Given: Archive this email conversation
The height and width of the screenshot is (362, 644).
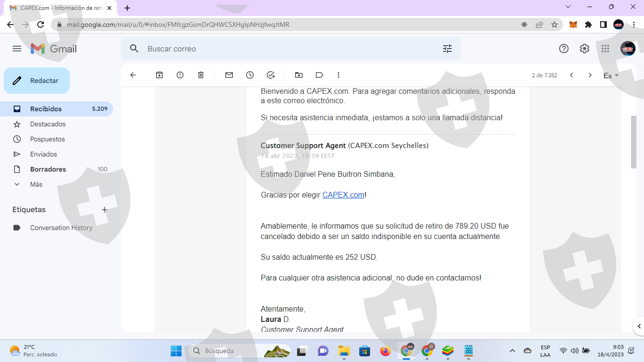Looking at the screenshot, I should [x=159, y=75].
